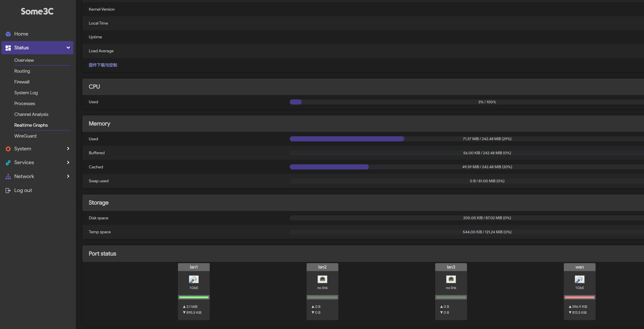Click the Network topology icon
This screenshot has height=329, width=644.
pyautogui.click(x=8, y=177)
